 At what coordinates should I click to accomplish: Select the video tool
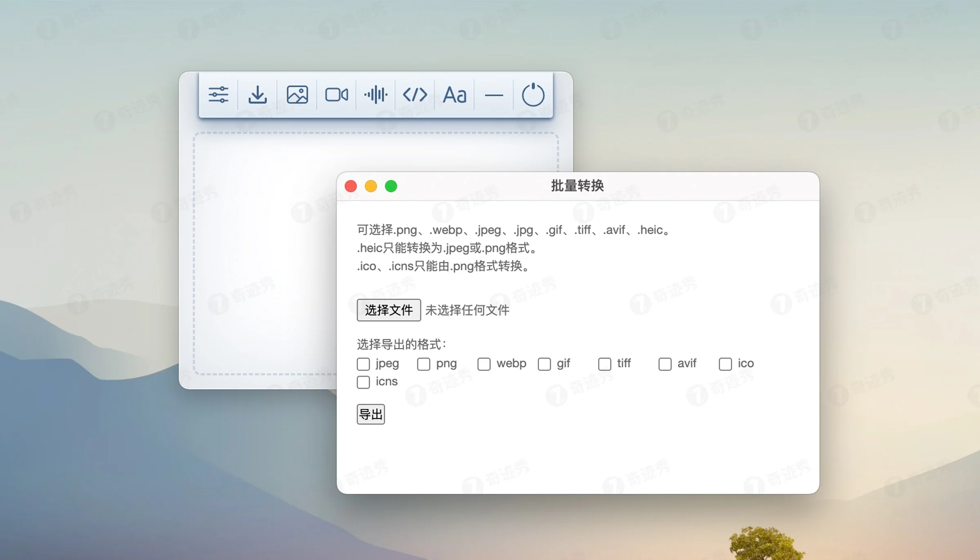pyautogui.click(x=336, y=94)
